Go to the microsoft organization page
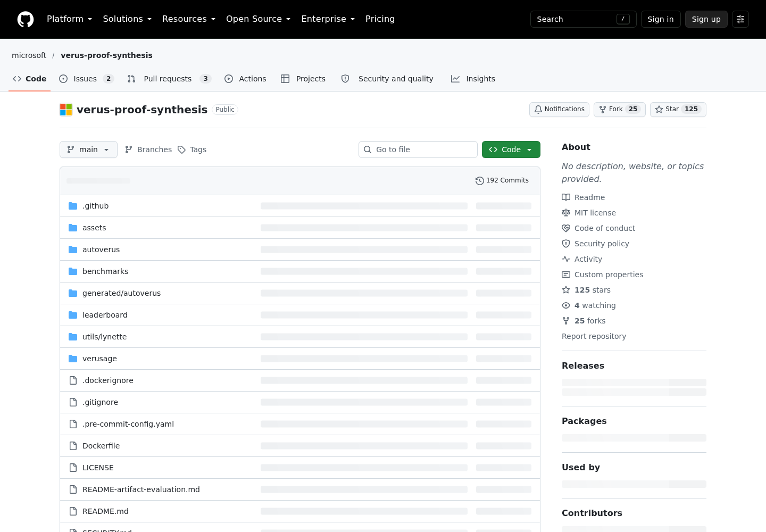This screenshot has width=766, height=532. tap(29, 55)
